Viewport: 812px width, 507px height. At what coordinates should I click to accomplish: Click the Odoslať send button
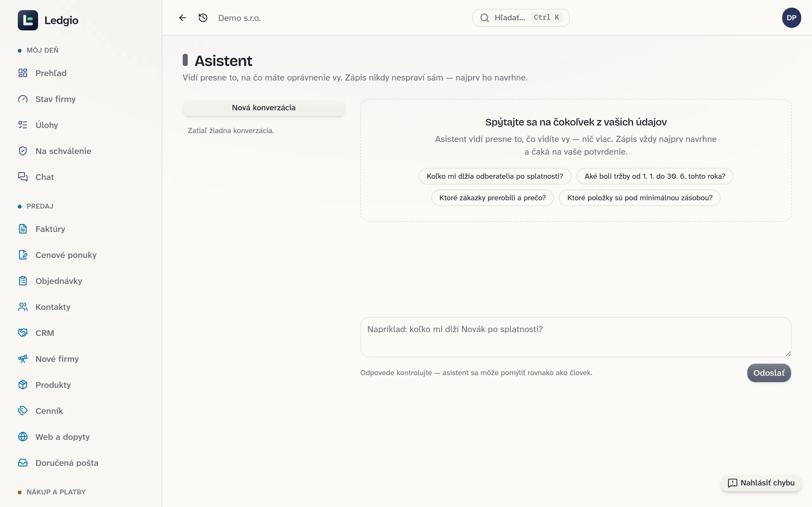point(769,373)
